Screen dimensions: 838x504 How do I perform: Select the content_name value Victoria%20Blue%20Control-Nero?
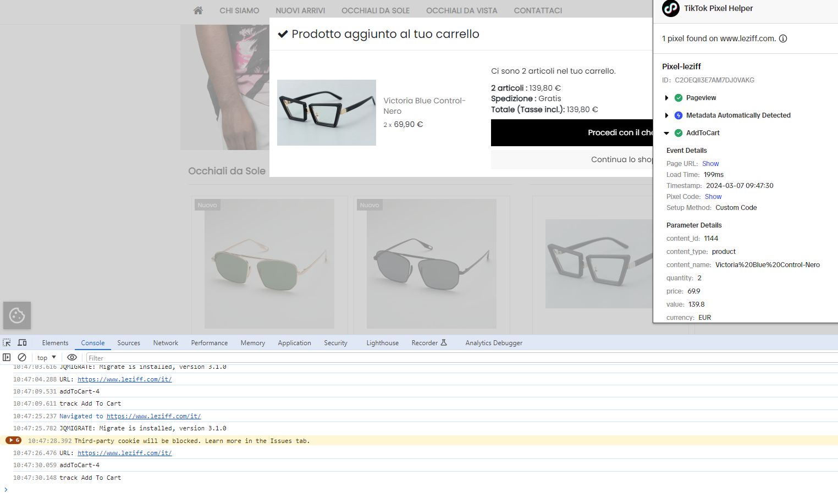click(x=767, y=265)
